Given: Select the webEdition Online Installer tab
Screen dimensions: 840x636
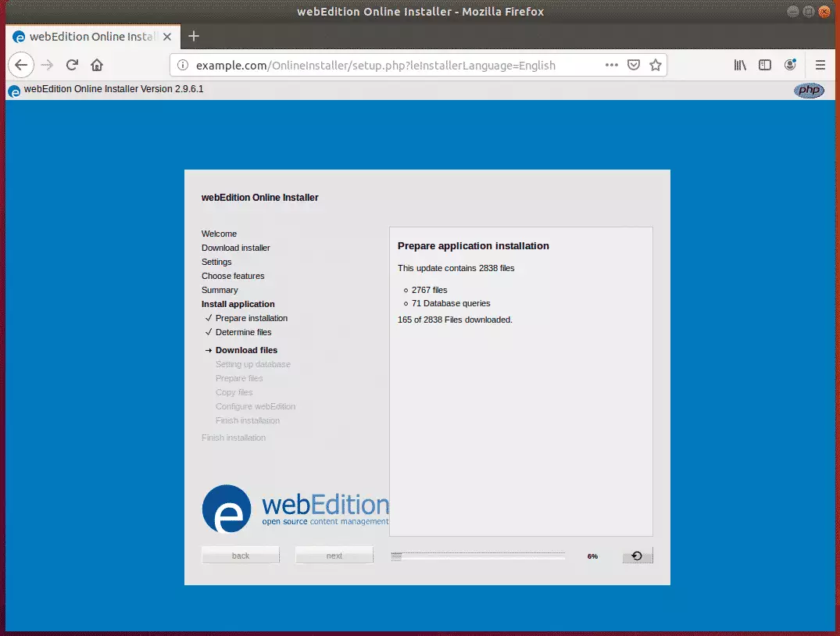Looking at the screenshot, I should 93,37.
